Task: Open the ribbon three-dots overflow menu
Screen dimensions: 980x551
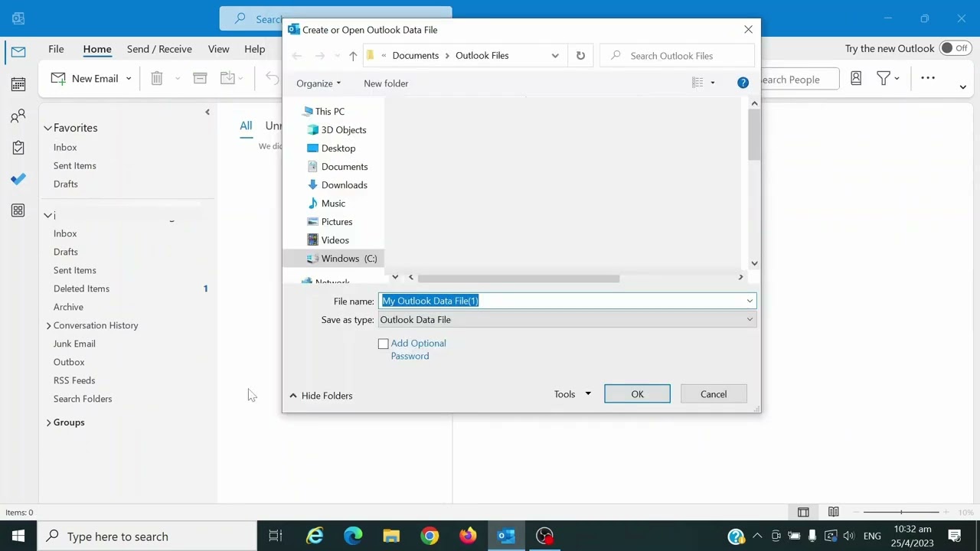Action: [928, 78]
